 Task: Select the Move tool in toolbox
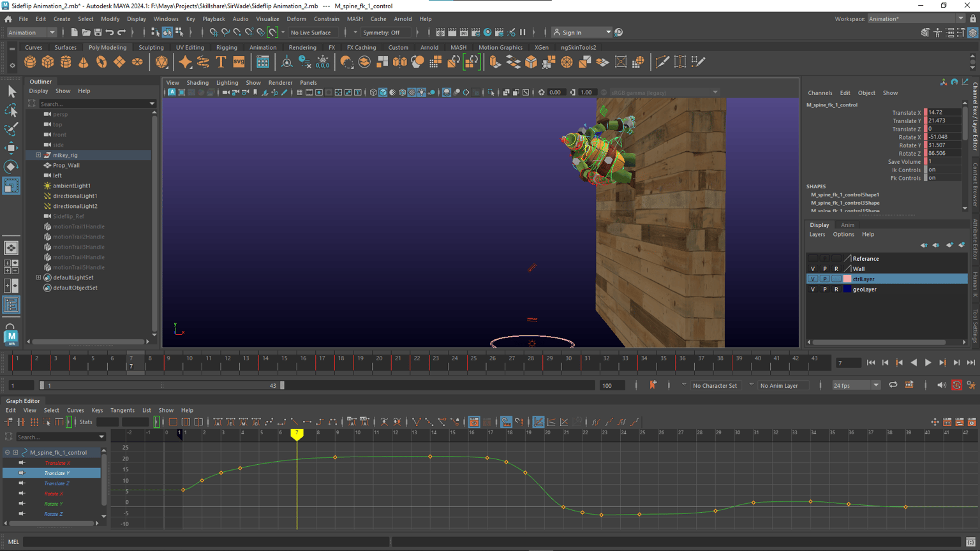(11, 148)
